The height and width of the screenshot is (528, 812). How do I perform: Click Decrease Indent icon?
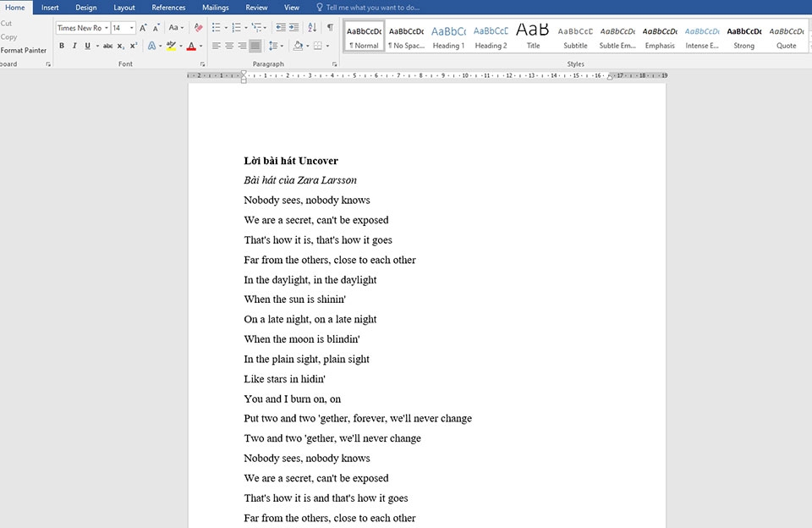(281, 27)
